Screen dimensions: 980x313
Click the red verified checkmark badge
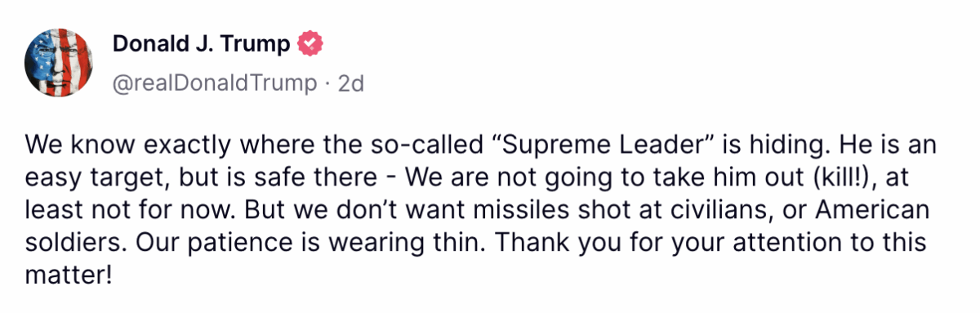311,45
